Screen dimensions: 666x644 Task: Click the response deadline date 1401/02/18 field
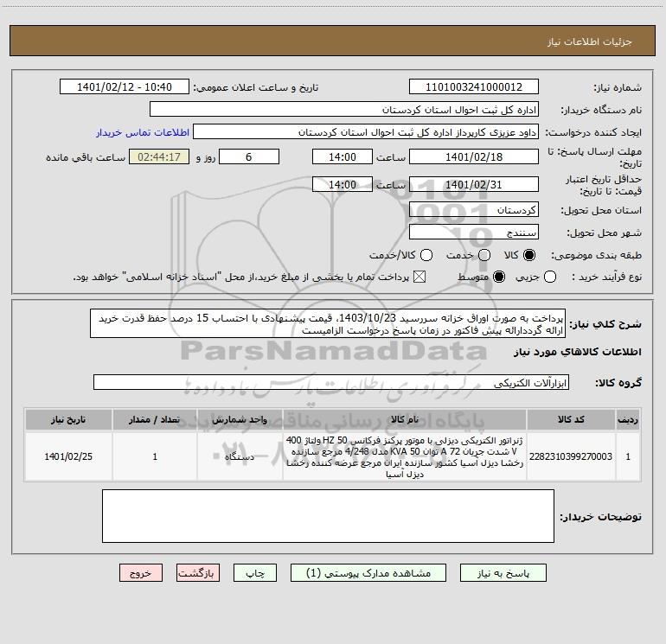point(474,156)
